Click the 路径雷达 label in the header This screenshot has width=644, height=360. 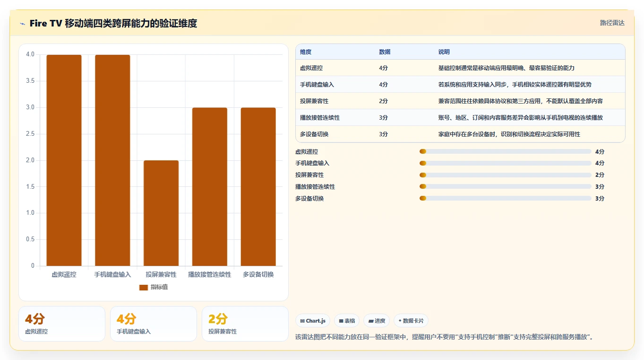coord(612,23)
